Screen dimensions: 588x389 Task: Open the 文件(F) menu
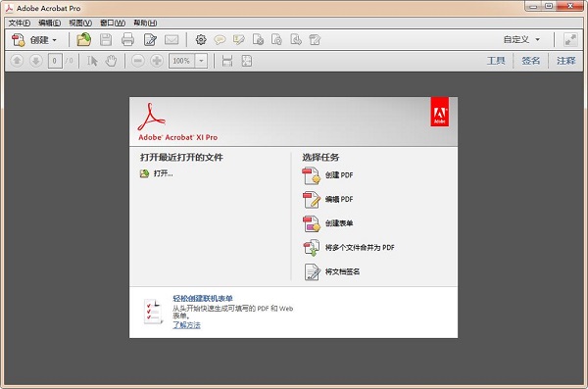(20, 23)
